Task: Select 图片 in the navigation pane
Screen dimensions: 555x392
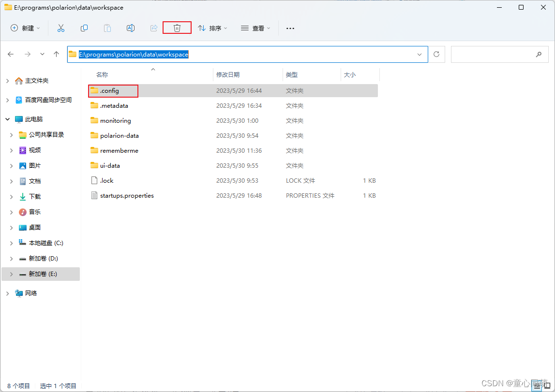Action: click(x=35, y=166)
